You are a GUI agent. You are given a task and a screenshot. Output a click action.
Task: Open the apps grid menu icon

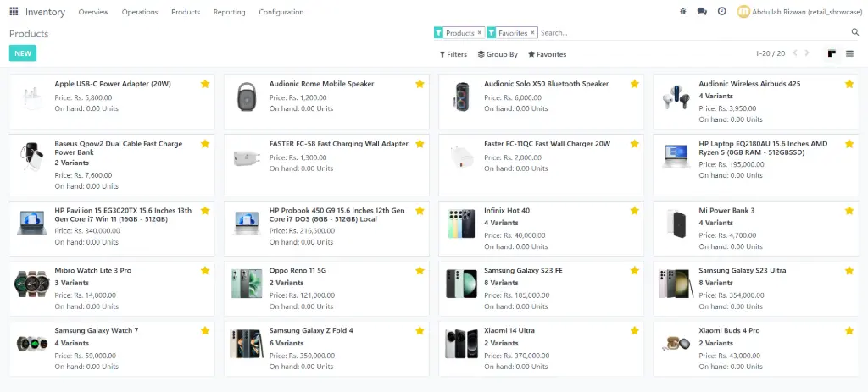(x=14, y=12)
